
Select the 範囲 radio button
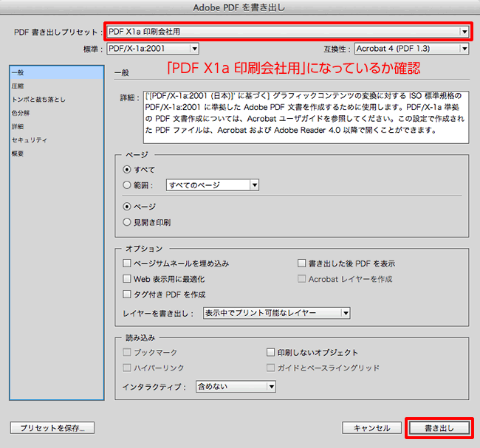[127, 185]
